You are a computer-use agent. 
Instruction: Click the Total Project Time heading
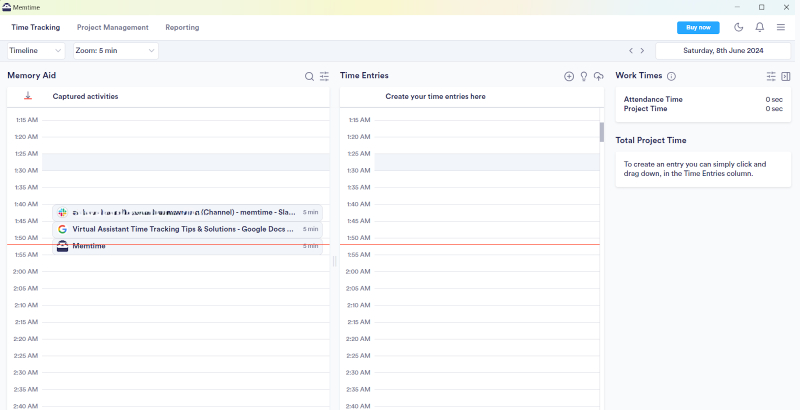[x=651, y=140]
